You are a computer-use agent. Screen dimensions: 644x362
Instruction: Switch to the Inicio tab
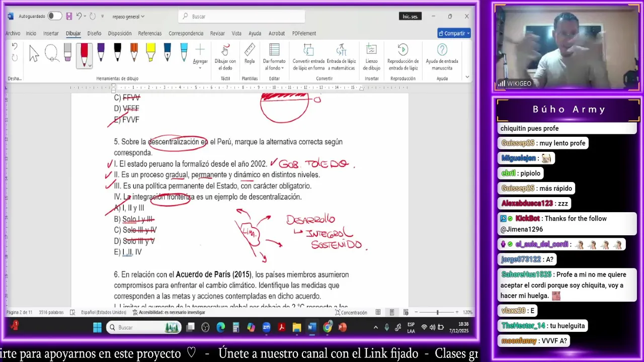pos(31,33)
